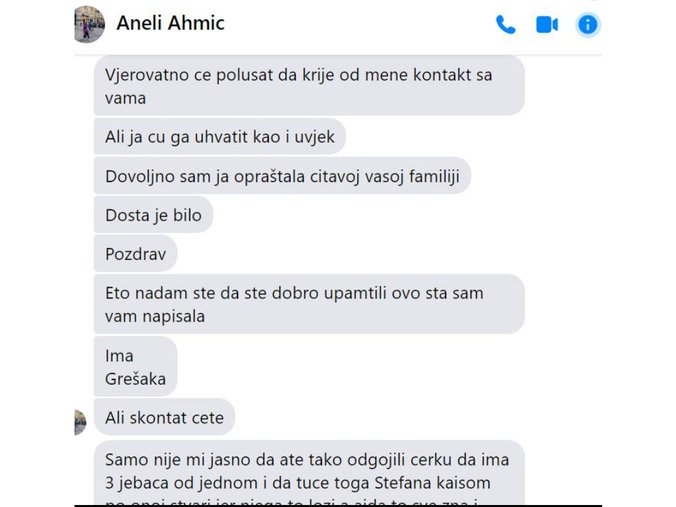
Task: Select the 'Dovoljno sam ja opraštala' message
Action: [282, 176]
